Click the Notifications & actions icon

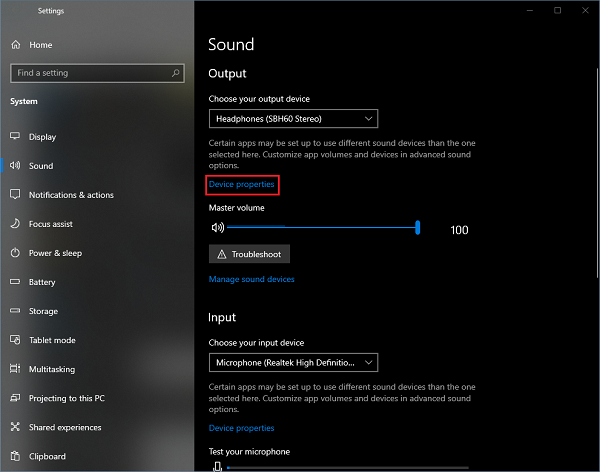coord(15,195)
